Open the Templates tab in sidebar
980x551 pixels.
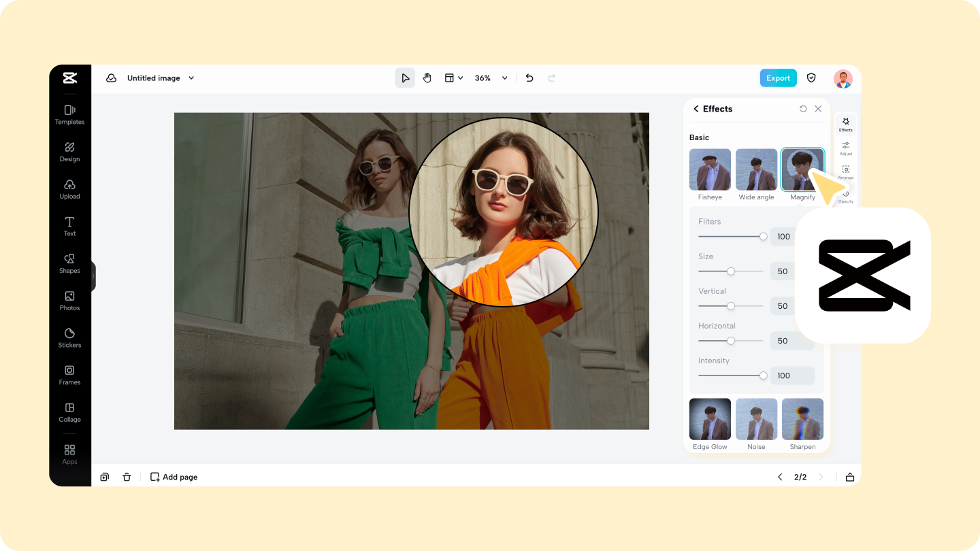tap(69, 114)
